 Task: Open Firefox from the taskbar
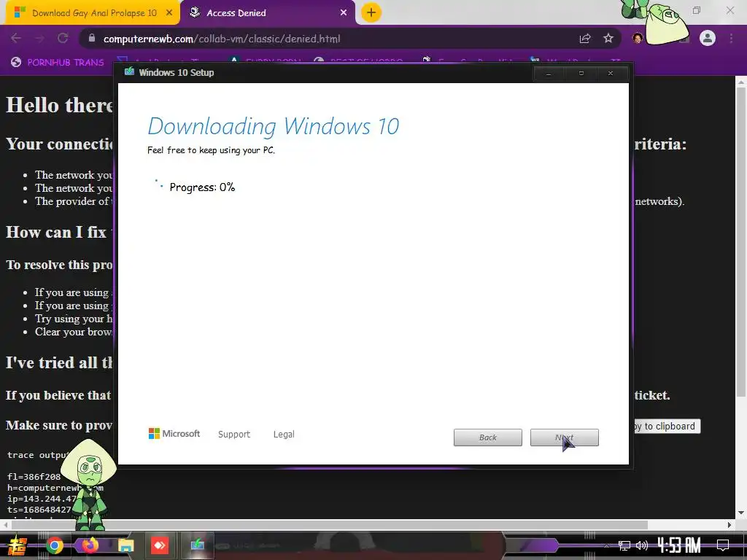coord(90,545)
